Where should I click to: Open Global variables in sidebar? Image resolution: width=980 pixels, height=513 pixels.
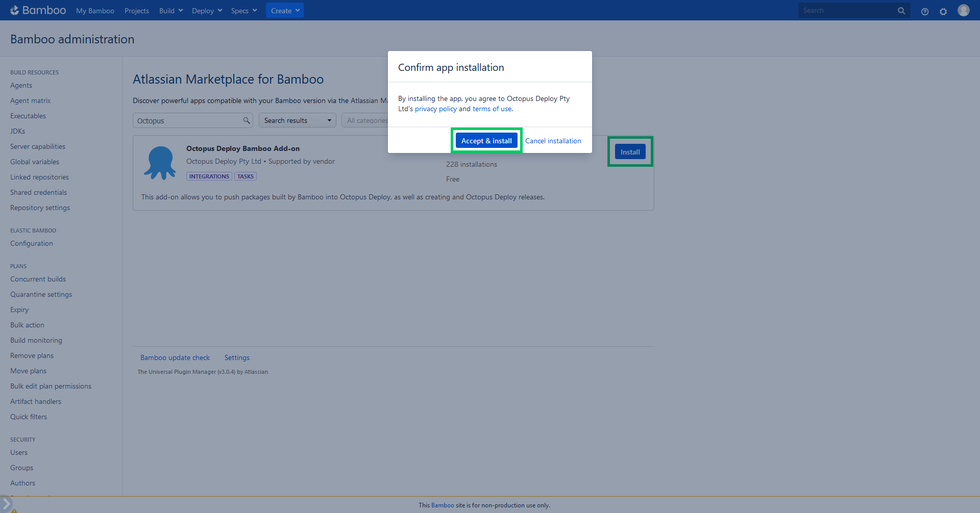pyautogui.click(x=35, y=162)
